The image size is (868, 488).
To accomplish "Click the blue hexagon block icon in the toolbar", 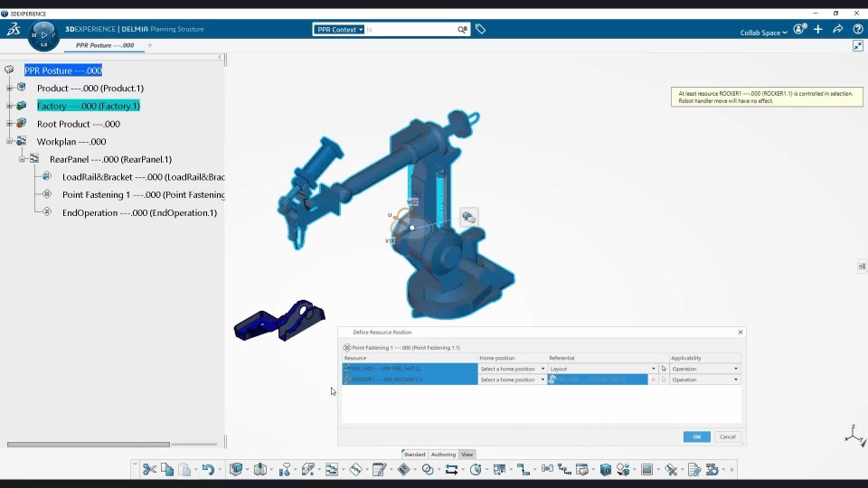I will [x=606, y=470].
